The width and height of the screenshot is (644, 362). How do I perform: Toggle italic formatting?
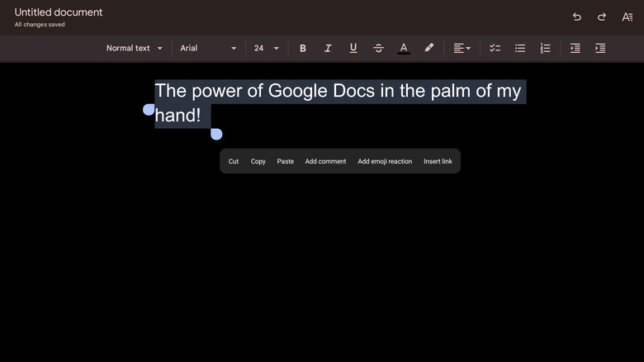pos(328,48)
